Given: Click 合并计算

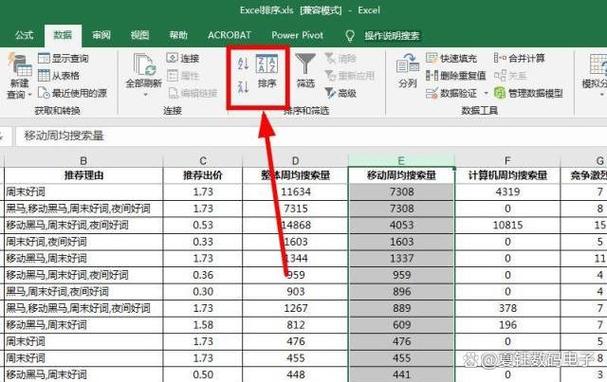Looking at the screenshot, I should coord(519,58).
